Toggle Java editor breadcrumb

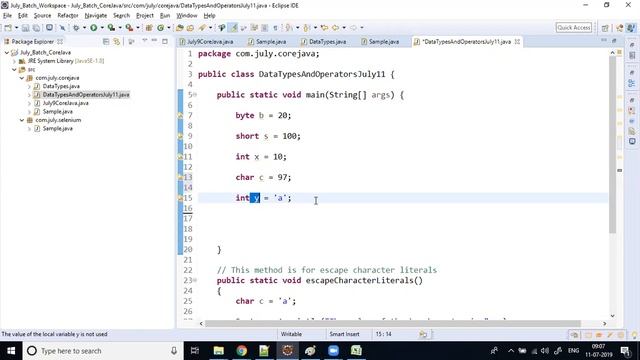(x=222, y=28)
